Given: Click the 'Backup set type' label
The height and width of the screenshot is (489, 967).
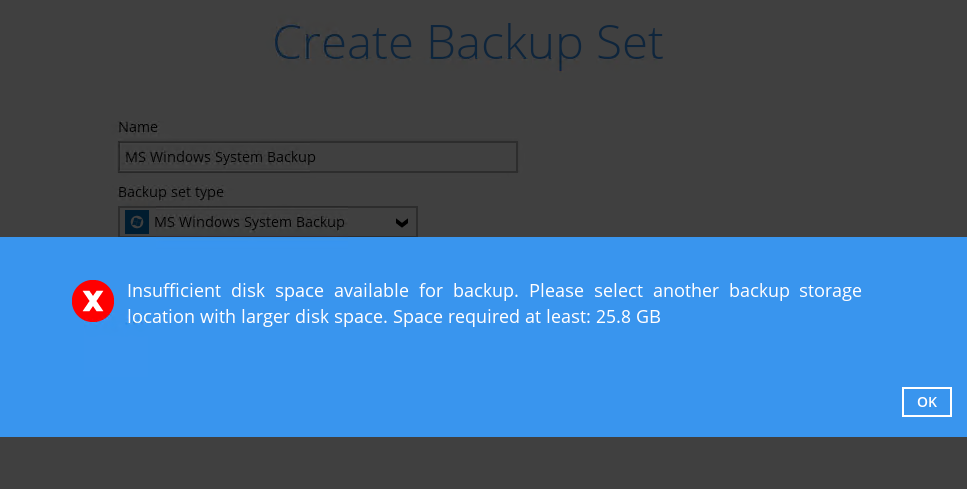Looking at the screenshot, I should tap(171, 191).
